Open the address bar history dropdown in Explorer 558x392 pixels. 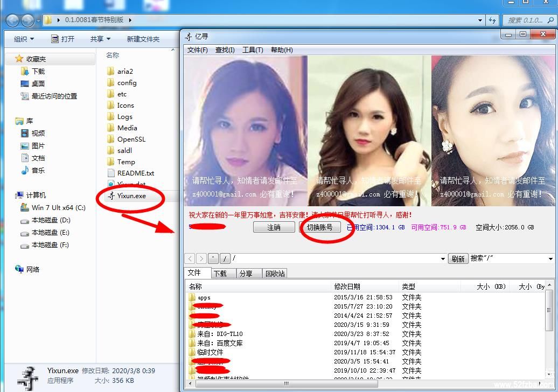coord(480,20)
